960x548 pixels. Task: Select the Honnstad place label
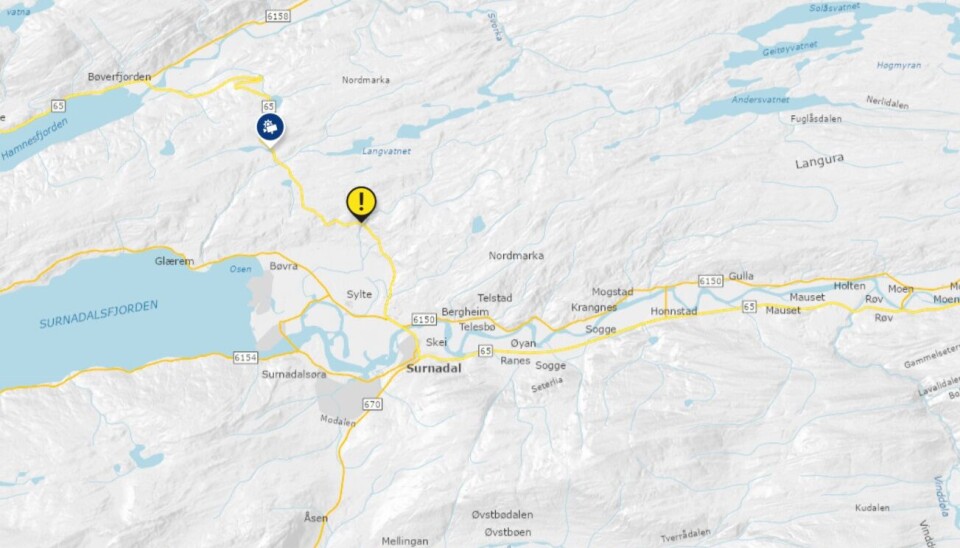click(674, 311)
